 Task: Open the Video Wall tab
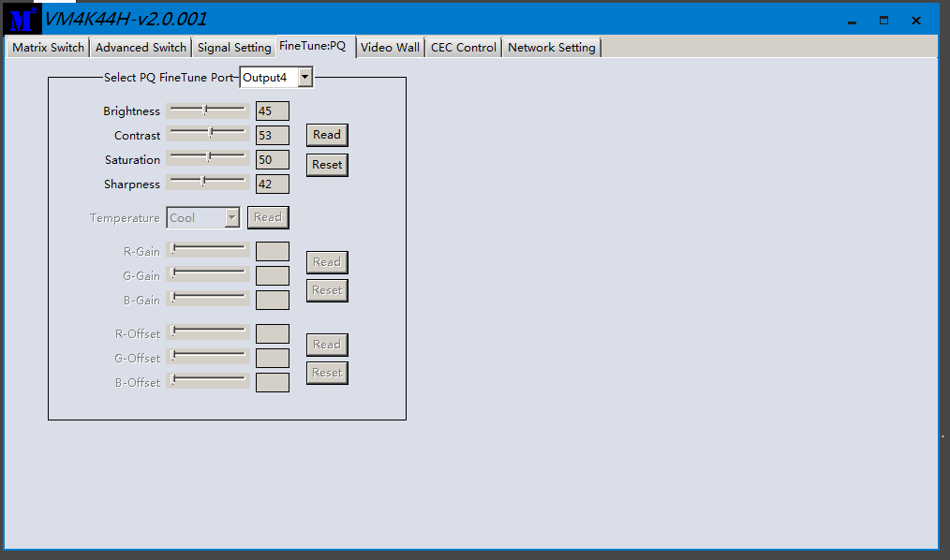(x=390, y=48)
